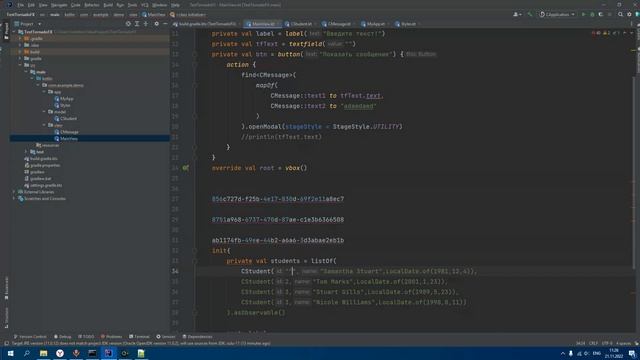Collapse the model package in tree
The image size is (640, 360).
[44, 112]
